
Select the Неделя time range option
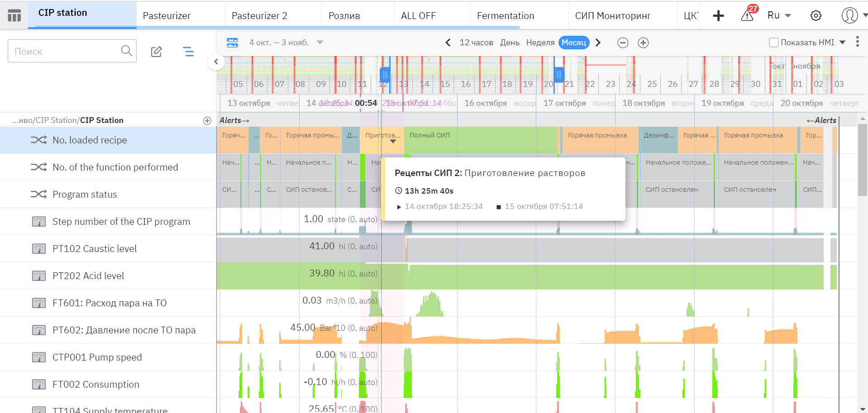[540, 43]
